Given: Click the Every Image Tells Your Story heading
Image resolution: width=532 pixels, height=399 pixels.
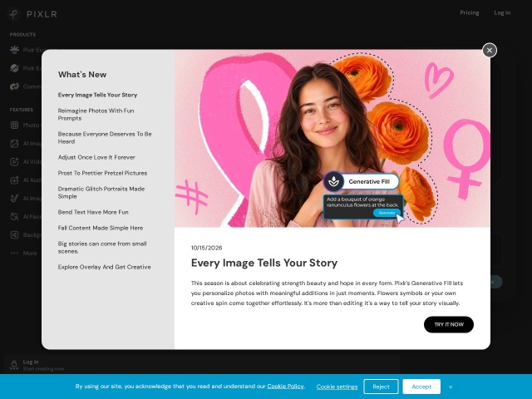Looking at the screenshot, I should [x=264, y=263].
